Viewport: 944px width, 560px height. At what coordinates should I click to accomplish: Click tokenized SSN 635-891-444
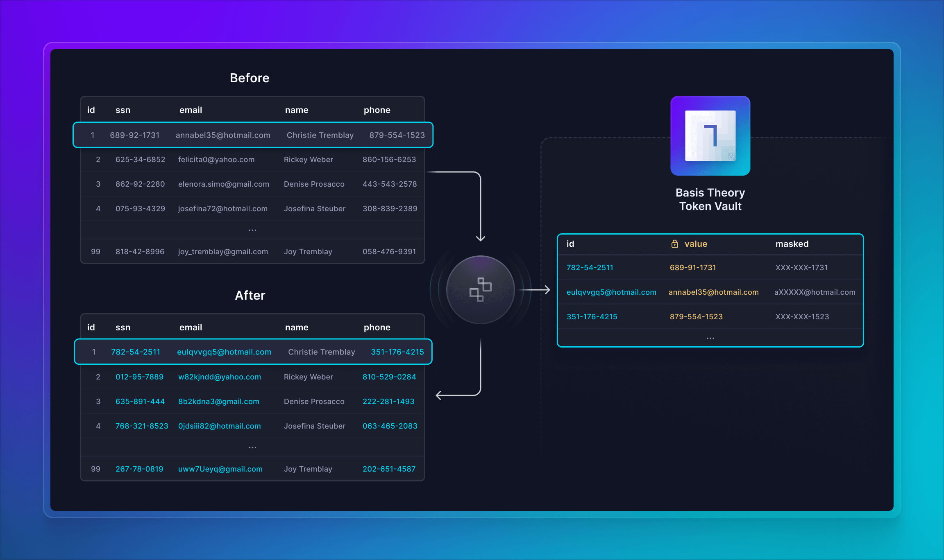pyautogui.click(x=140, y=402)
